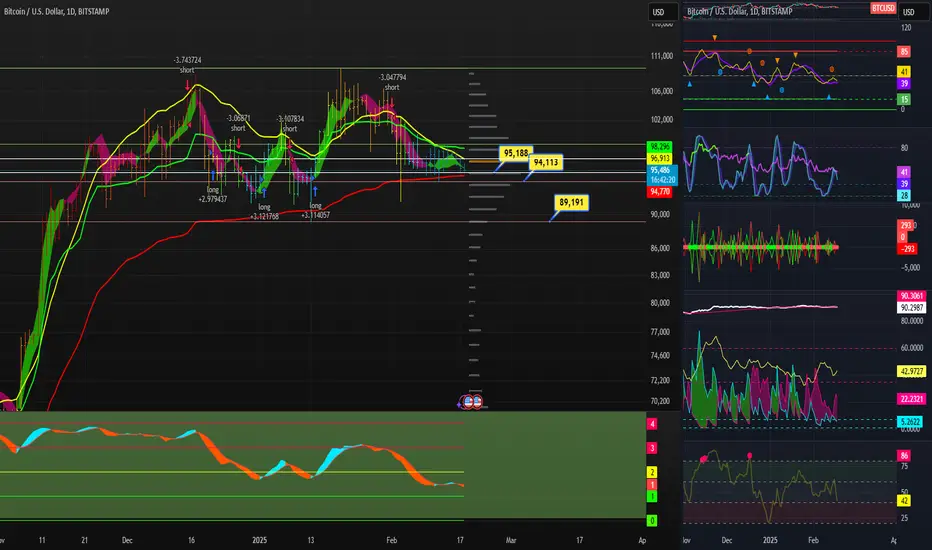Click the pink level 3 indicator label

coord(652,448)
